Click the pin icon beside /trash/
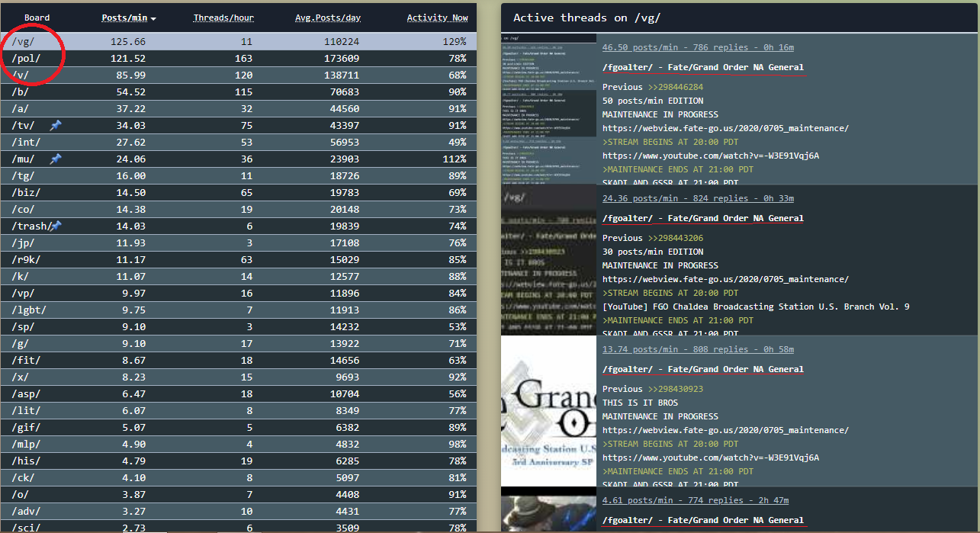This screenshot has height=533, width=980. pyautogui.click(x=56, y=226)
